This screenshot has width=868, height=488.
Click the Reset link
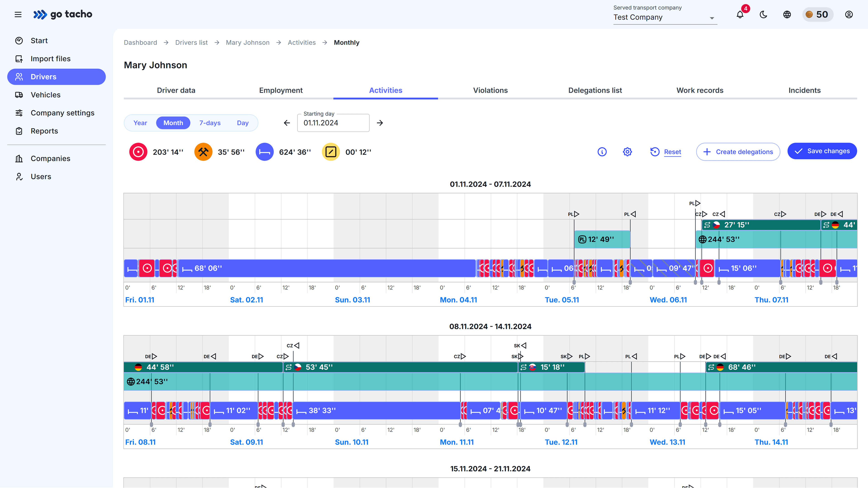coord(672,152)
